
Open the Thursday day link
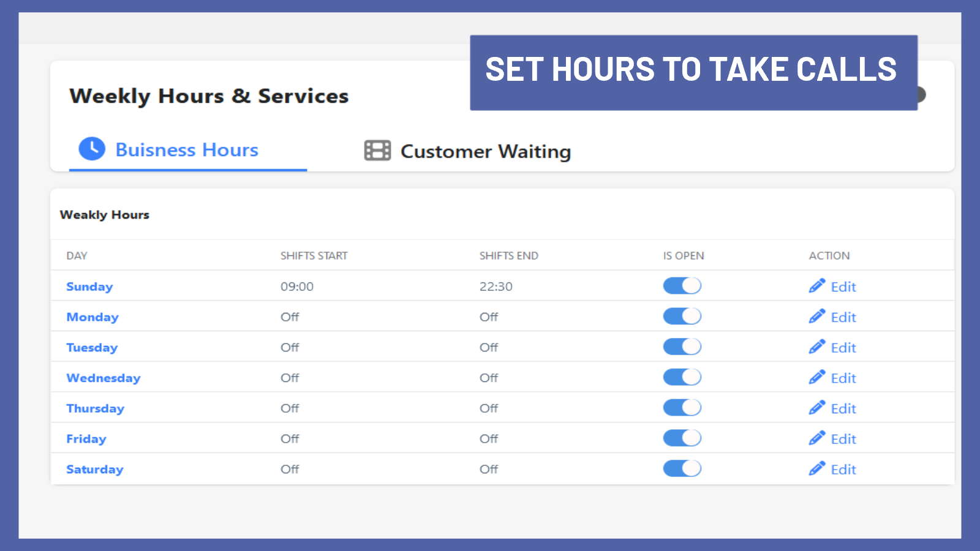[95, 408]
